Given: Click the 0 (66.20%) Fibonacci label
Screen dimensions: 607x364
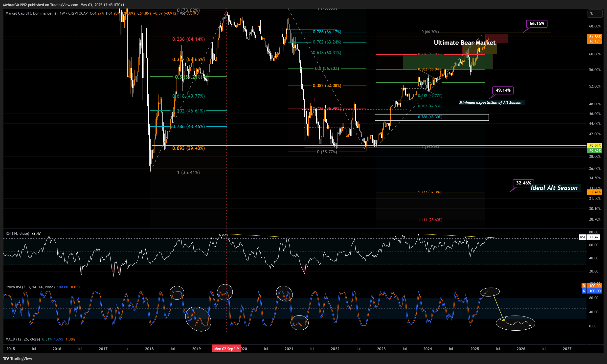Looking at the screenshot, I should click(430, 32).
